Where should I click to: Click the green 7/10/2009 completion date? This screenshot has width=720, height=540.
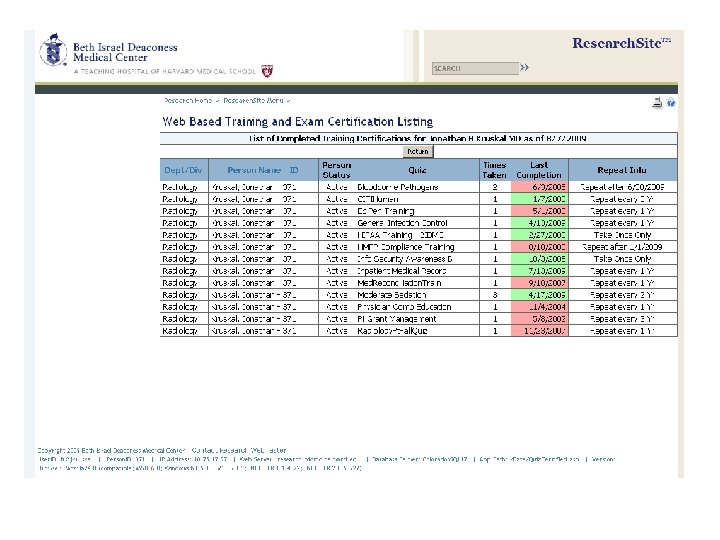[540, 271]
